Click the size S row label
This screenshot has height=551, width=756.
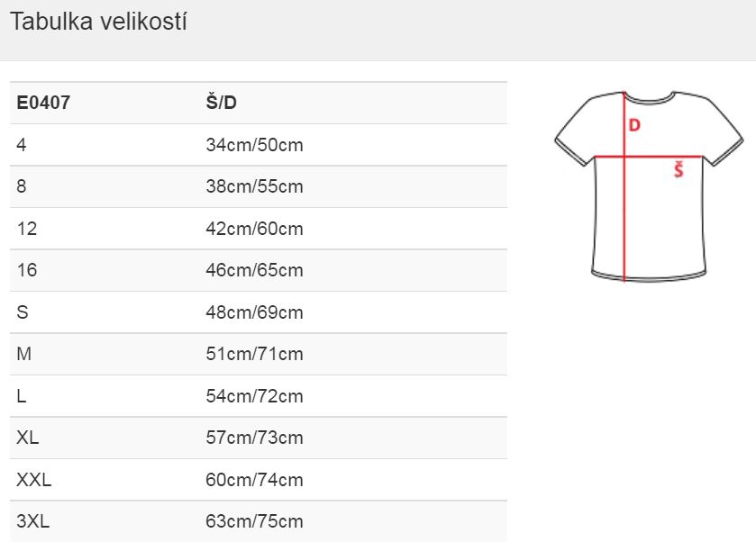click(23, 312)
